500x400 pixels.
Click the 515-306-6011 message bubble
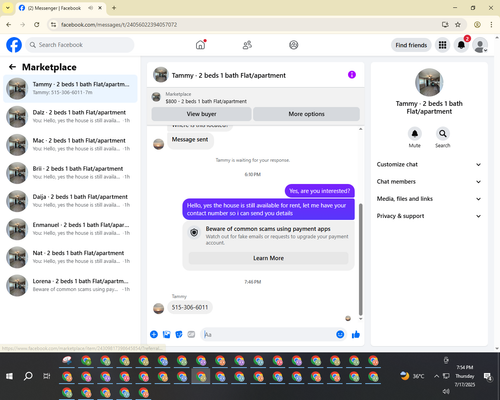pos(190,307)
